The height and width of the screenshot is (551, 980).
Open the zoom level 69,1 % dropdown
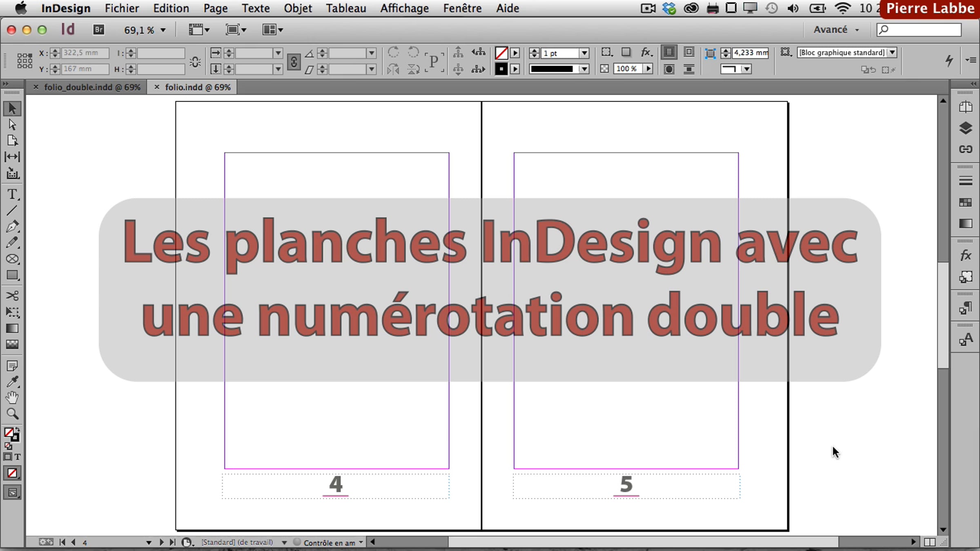[145, 30]
